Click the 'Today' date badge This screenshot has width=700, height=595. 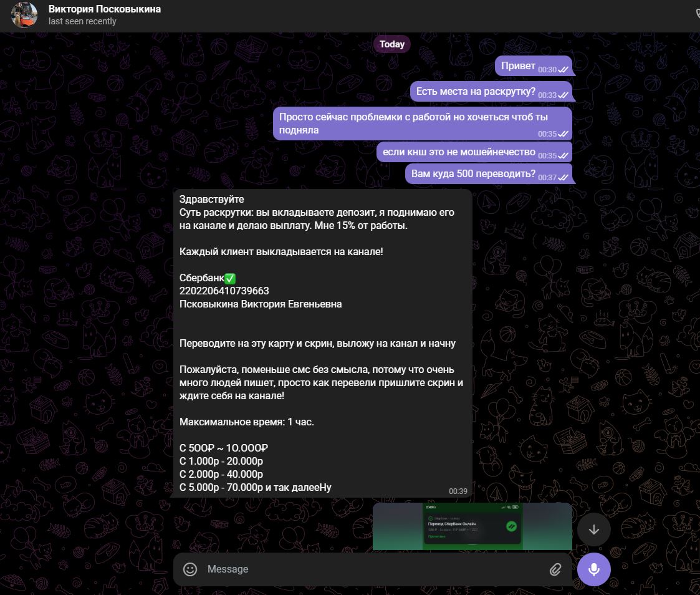(x=392, y=44)
